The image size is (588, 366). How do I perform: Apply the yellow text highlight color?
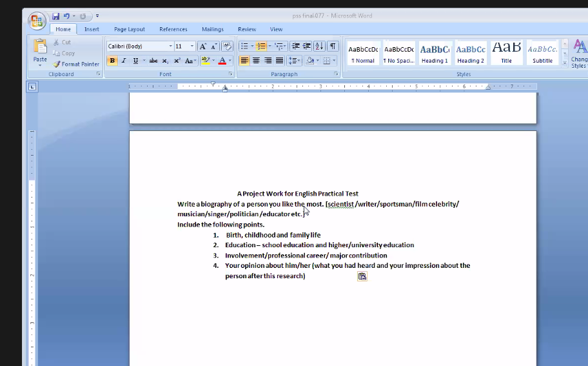[x=205, y=61]
